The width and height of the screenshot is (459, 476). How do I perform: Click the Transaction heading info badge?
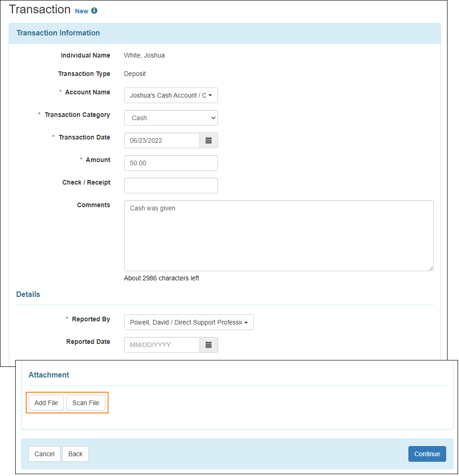95,11
